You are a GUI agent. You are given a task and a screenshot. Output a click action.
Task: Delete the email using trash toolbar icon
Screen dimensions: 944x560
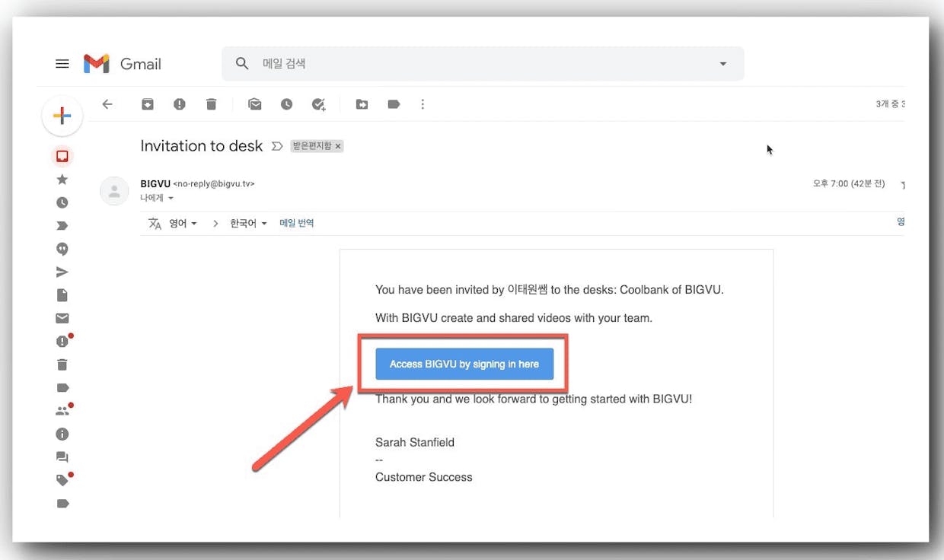tap(212, 104)
